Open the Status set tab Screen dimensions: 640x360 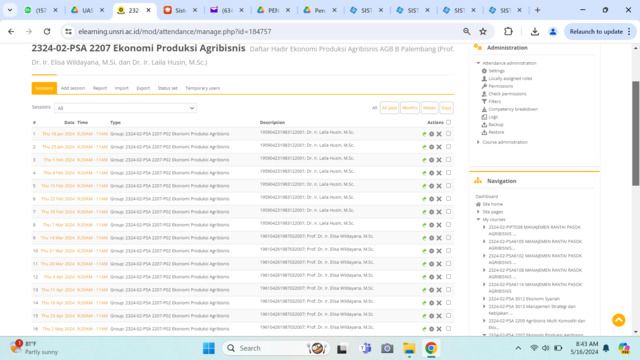[x=167, y=88]
